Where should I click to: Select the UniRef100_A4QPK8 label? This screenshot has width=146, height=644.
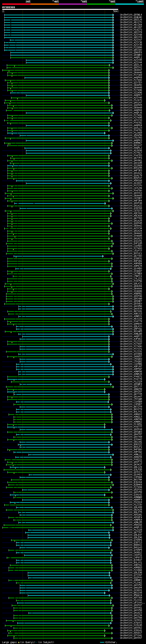[131, 77]
